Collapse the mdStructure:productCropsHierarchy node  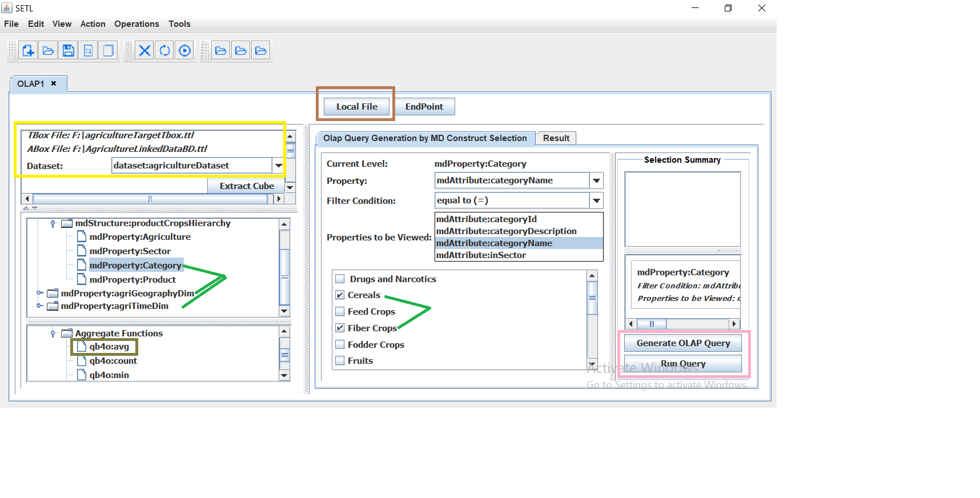click(53, 223)
